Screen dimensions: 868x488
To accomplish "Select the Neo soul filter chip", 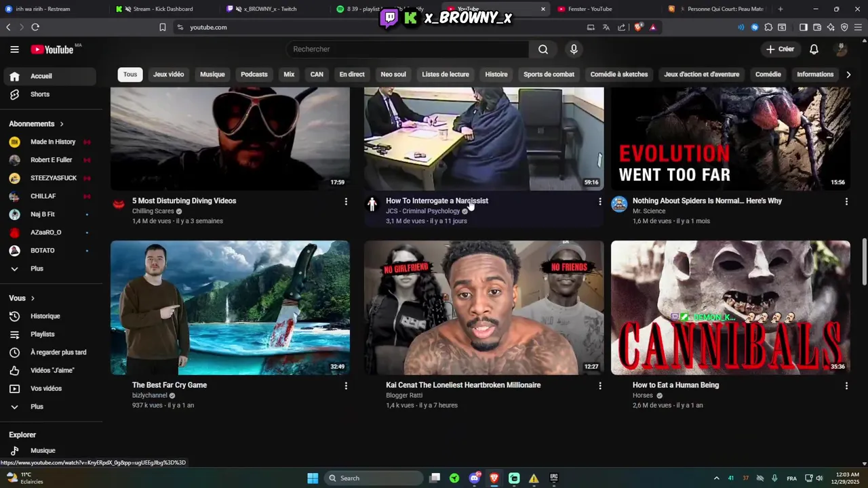I will 393,75.
